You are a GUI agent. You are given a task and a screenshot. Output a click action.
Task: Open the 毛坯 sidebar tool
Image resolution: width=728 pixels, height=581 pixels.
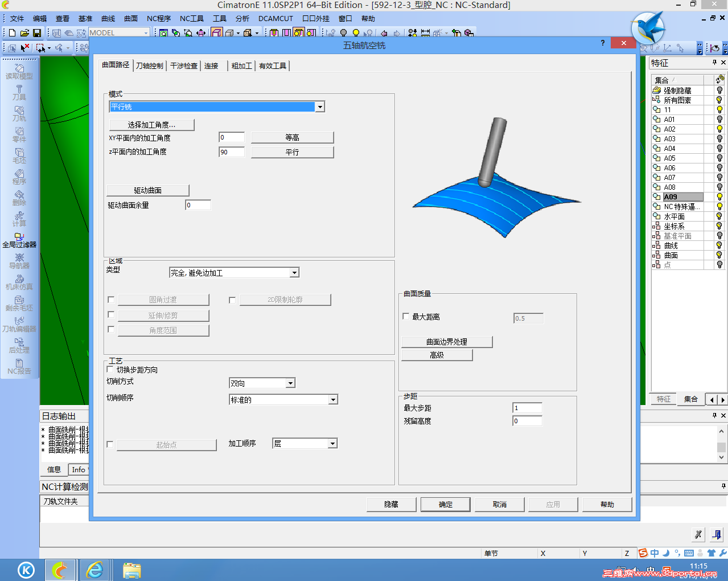[19, 156]
